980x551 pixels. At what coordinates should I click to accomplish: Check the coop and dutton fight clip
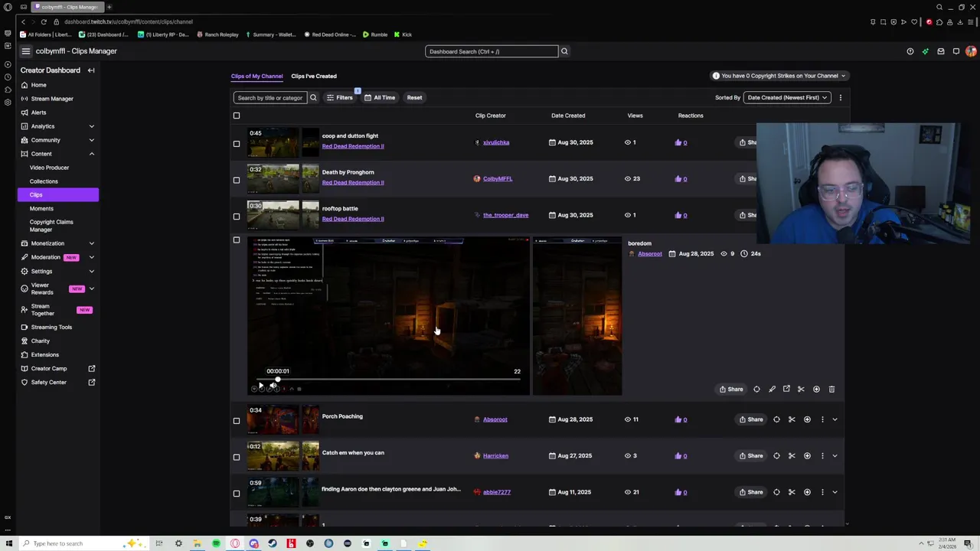(x=237, y=143)
